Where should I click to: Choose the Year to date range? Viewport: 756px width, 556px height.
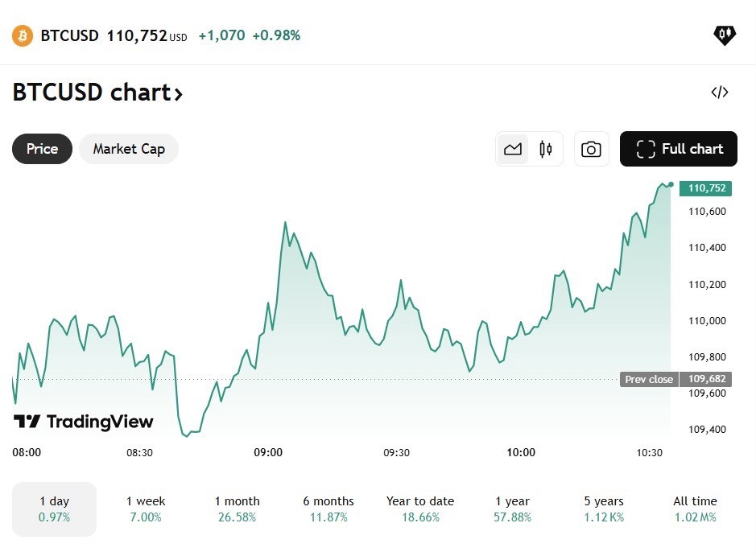coord(420,509)
